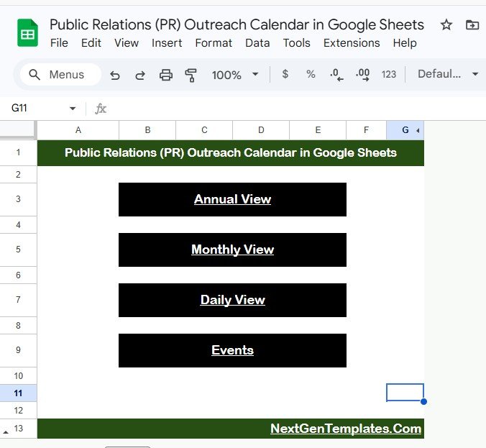
Task: Open the Format menu
Action: pos(214,42)
